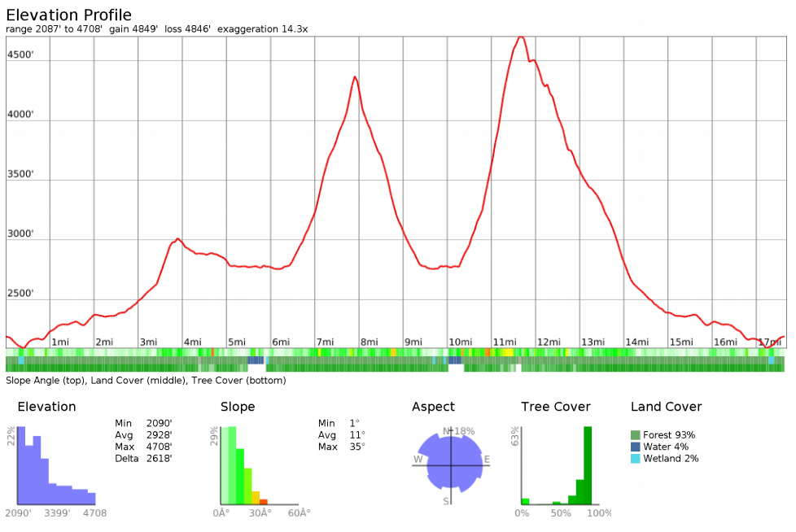Click the "63%" tree cover histogram label

(515, 437)
